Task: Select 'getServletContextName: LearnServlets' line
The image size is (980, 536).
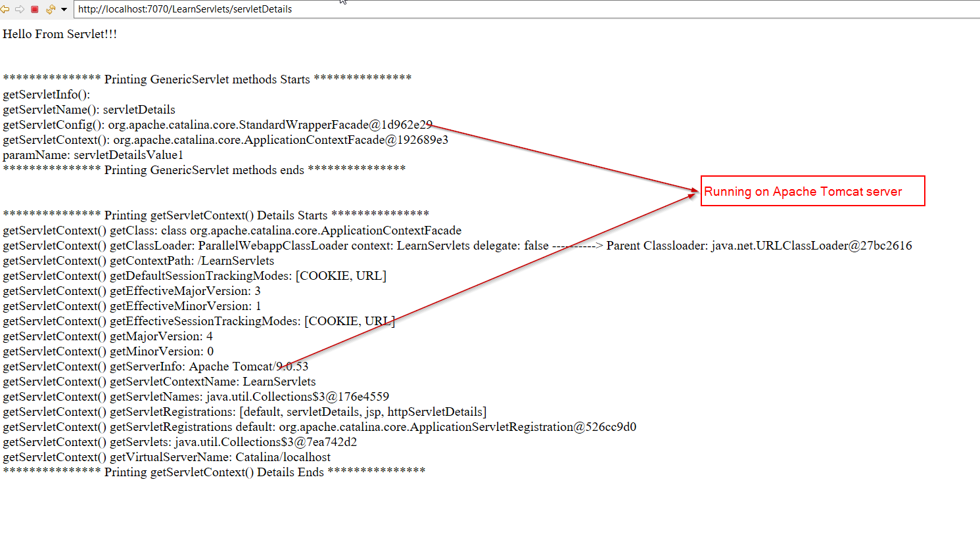Action: (x=159, y=382)
